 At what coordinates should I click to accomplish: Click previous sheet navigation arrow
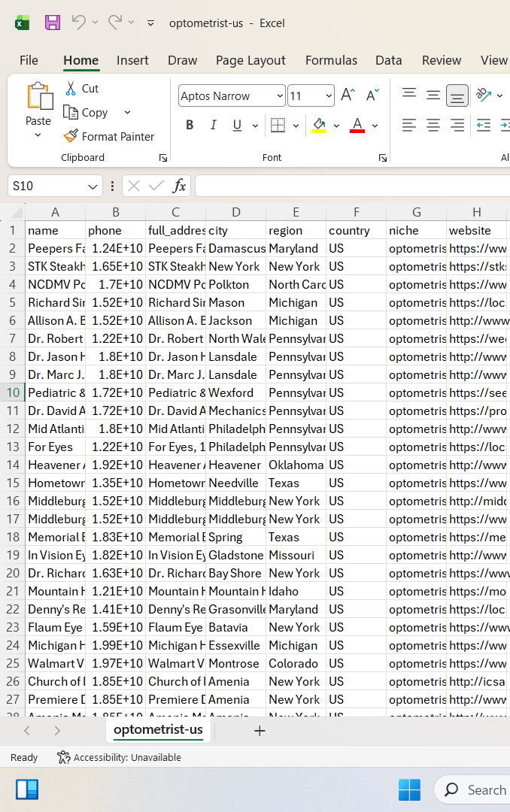(27, 731)
